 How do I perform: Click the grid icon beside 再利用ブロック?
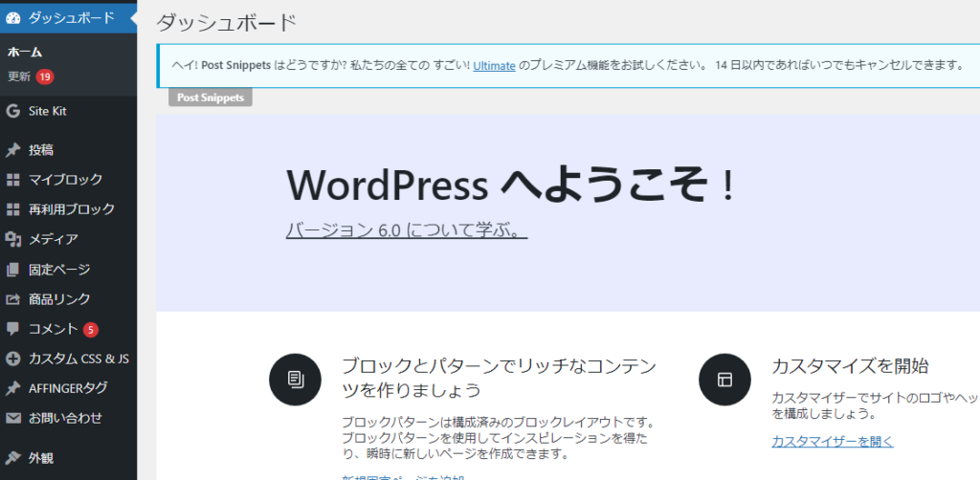click(13, 209)
